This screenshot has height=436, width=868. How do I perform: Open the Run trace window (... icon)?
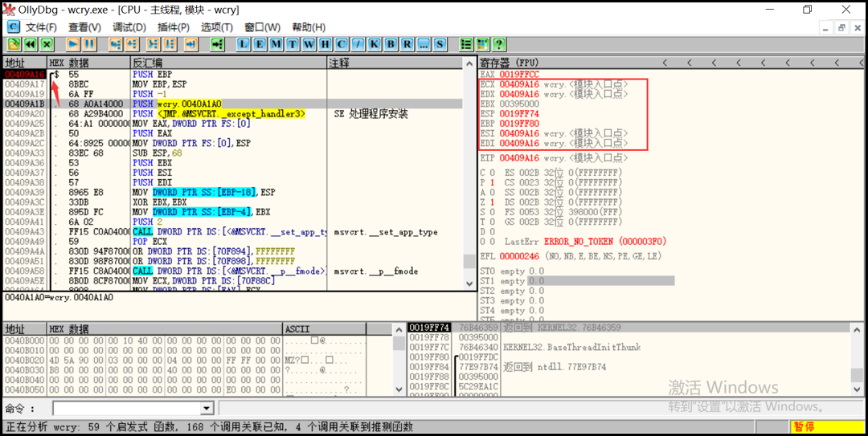pyautogui.click(x=424, y=43)
